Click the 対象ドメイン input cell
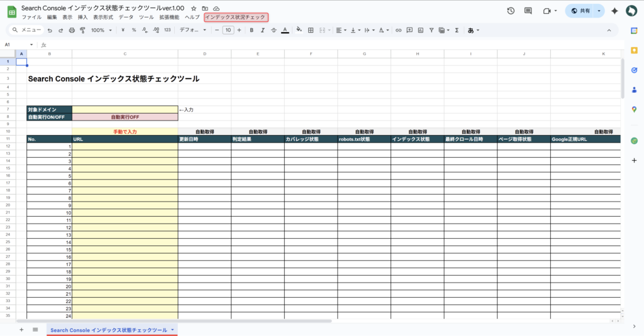Image resolution: width=644 pixels, height=336 pixels. 125,109
